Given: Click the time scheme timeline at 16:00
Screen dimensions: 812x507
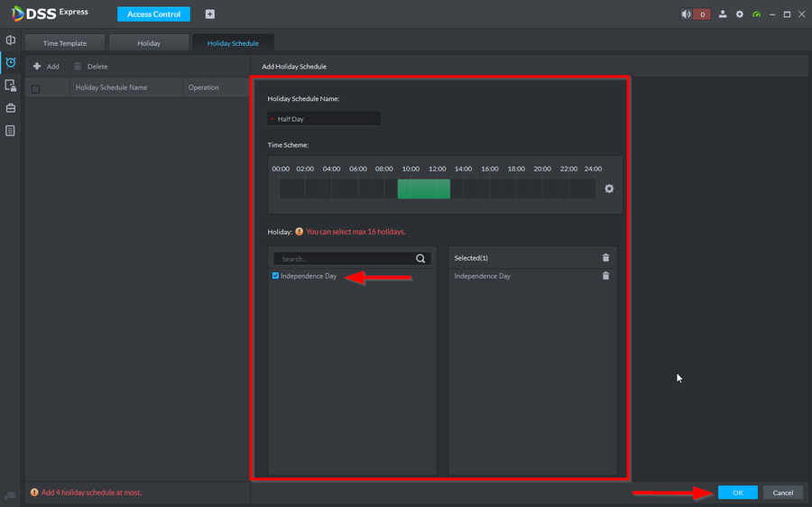Looking at the screenshot, I should click(490, 189).
